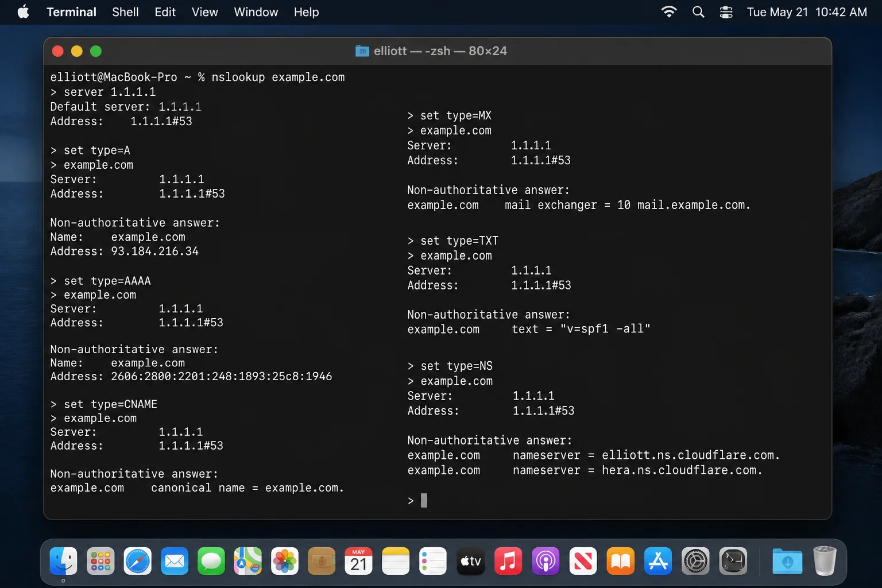Launch Safari from the Dock

pyautogui.click(x=138, y=561)
